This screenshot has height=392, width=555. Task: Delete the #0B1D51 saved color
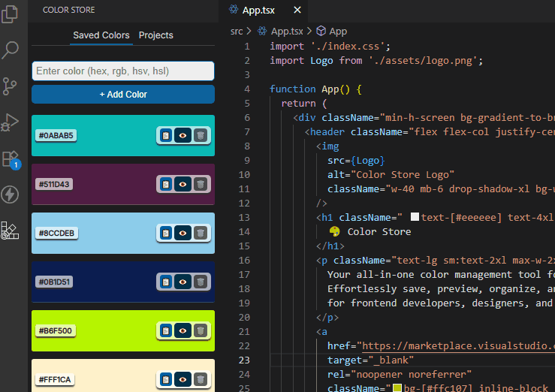pos(201,282)
